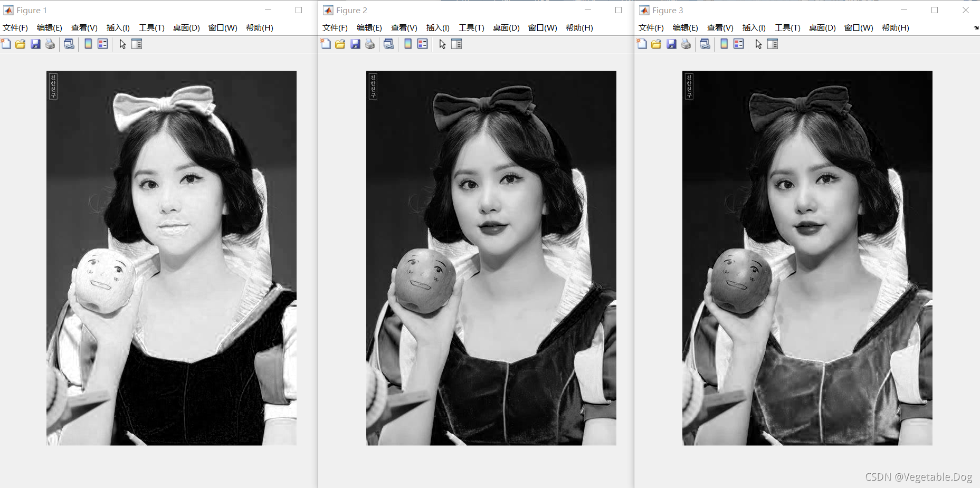Open 插入(I) menu in Figure 2

(438, 27)
